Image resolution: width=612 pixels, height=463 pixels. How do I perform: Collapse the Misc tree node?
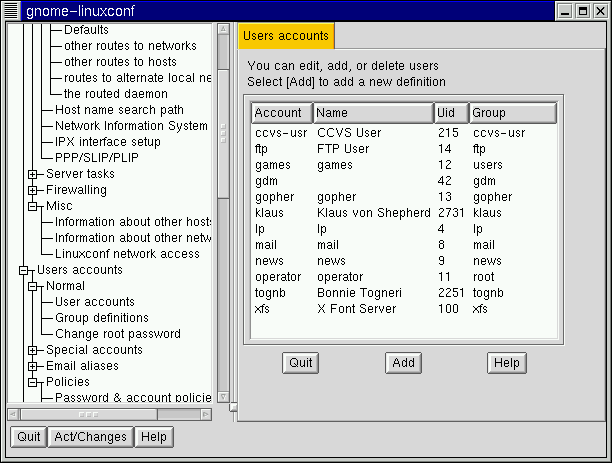pos(33,206)
